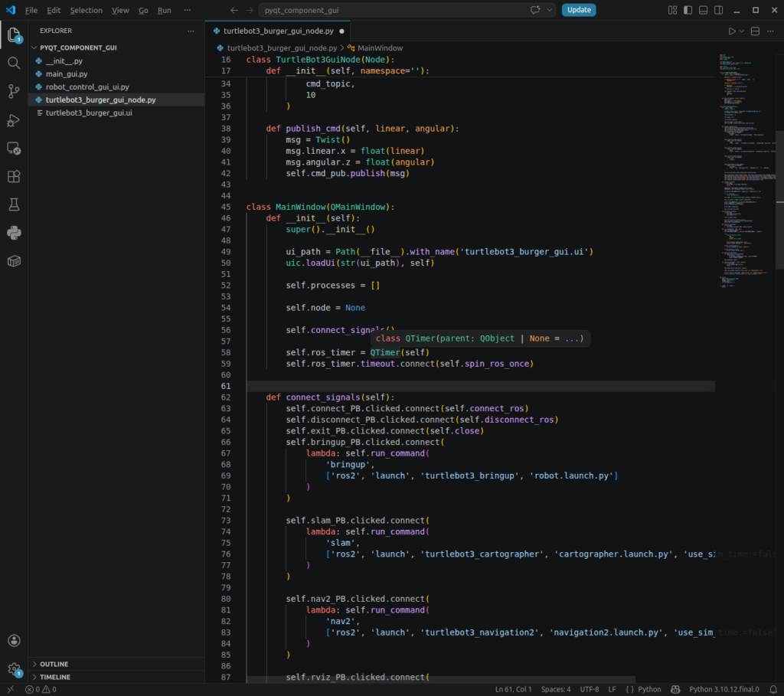
Task: Select Python 3.10.12.final.0 interpreter
Action: (724, 690)
